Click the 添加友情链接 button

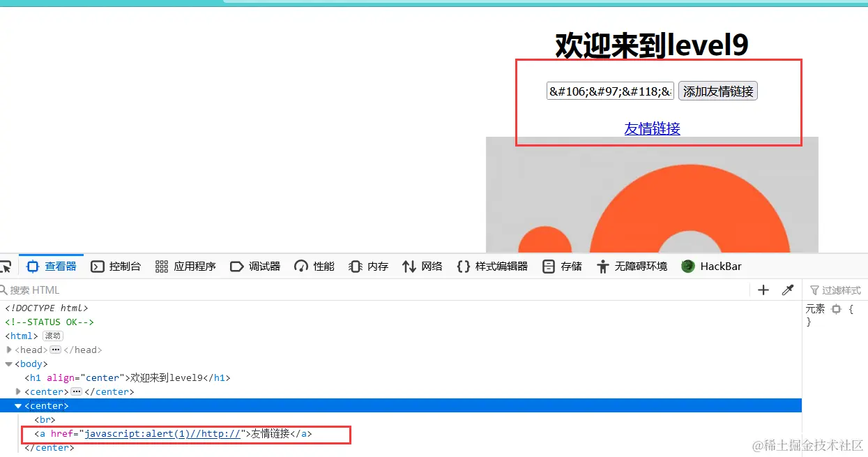pyautogui.click(x=717, y=90)
